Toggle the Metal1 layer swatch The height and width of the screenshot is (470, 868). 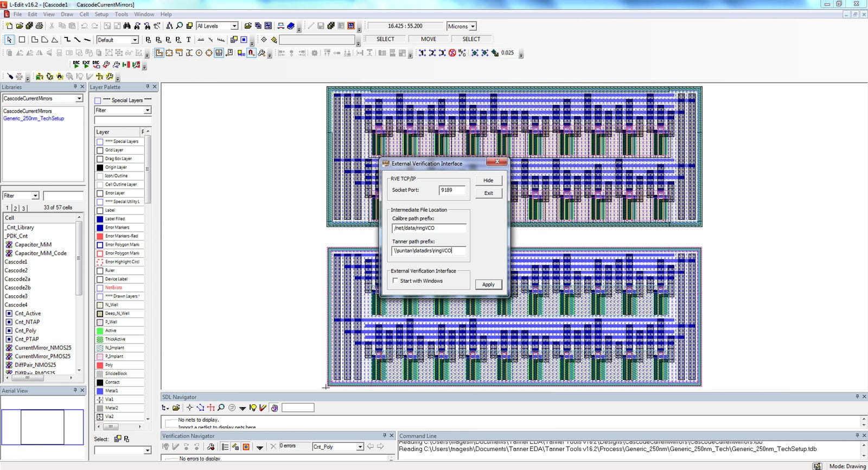pos(100,391)
